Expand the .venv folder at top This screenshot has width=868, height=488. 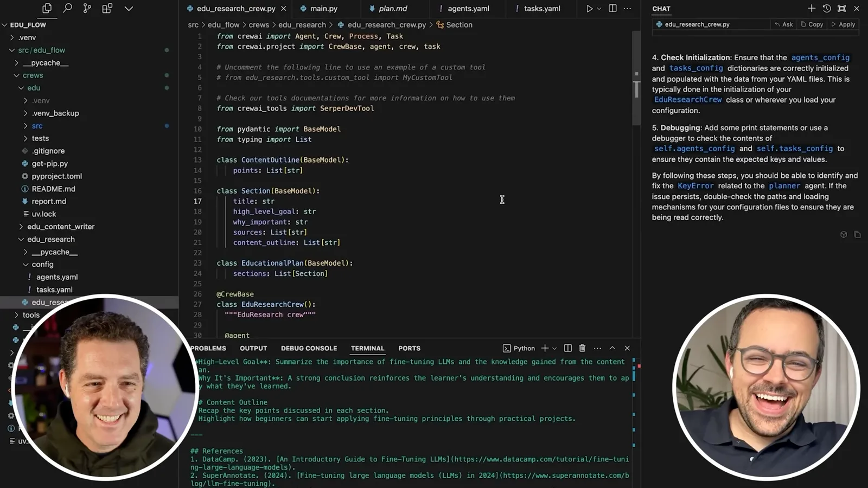[12, 37]
